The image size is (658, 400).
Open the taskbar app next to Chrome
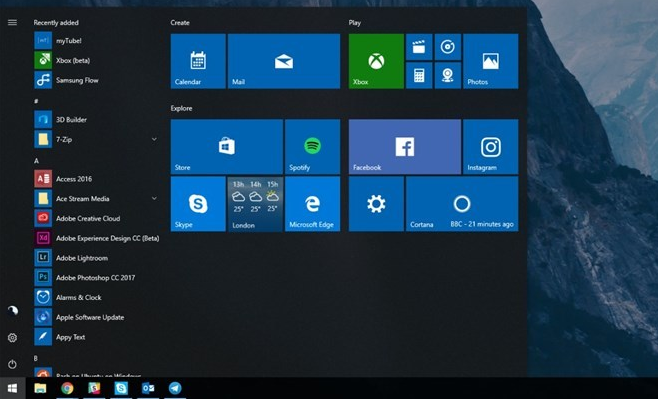pos(94,388)
